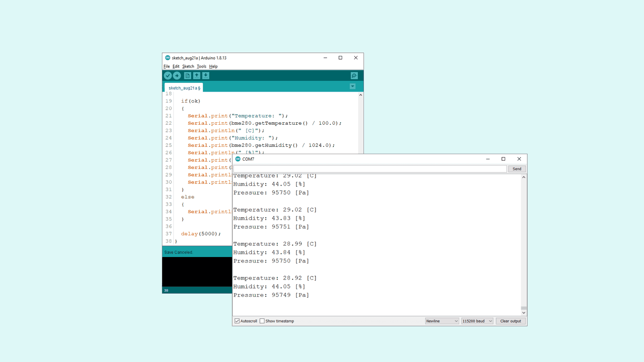Open the sketch tabs dropdown arrow
The height and width of the screenshot is (362, 644).
(x=353, y=86)
